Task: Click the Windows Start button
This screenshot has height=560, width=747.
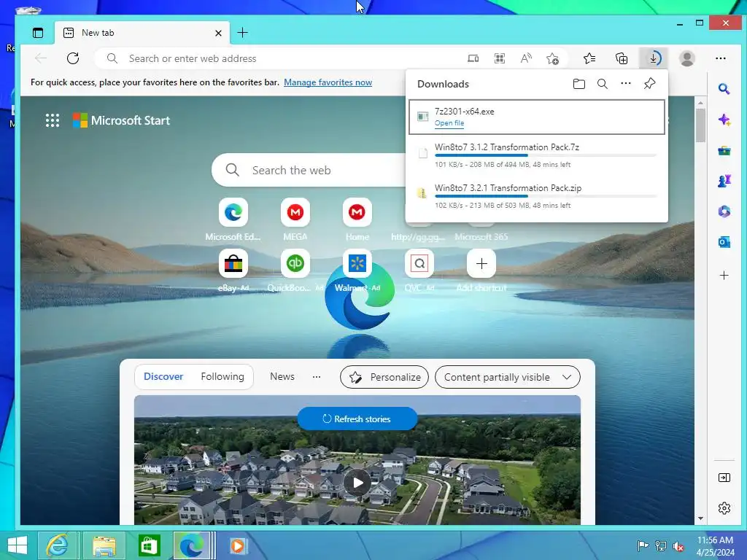Action: point(18,545)
